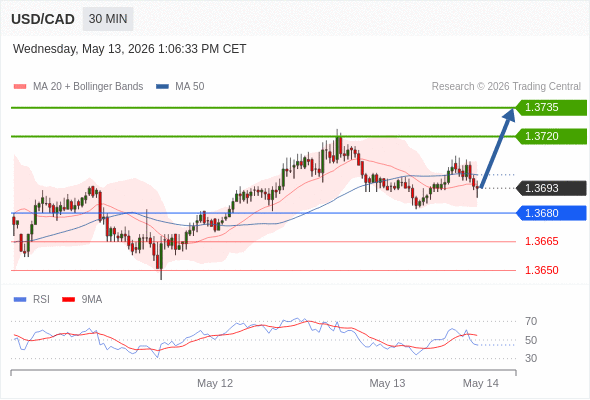Click the RSI 30 level label
Viewport: 590px width, 400px height.
[531, 358]
